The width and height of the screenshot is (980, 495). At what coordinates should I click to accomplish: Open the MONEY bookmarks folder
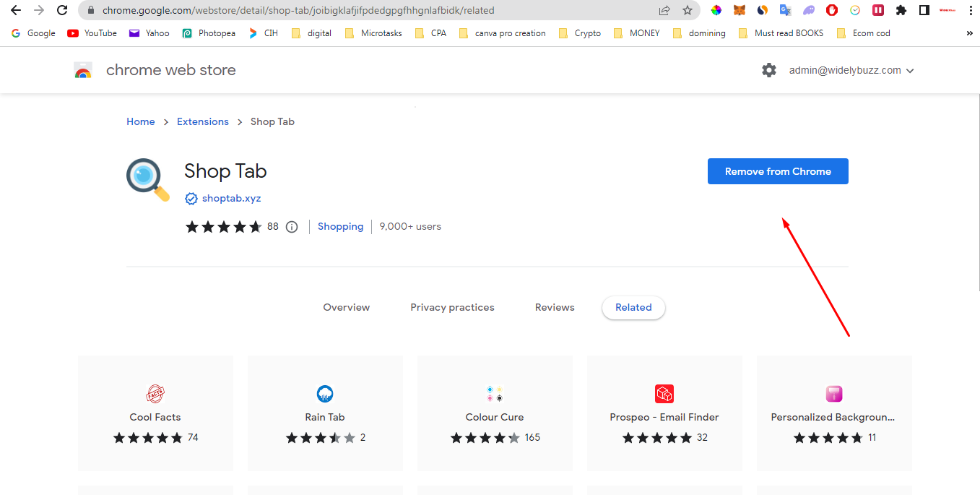point(636,33)
